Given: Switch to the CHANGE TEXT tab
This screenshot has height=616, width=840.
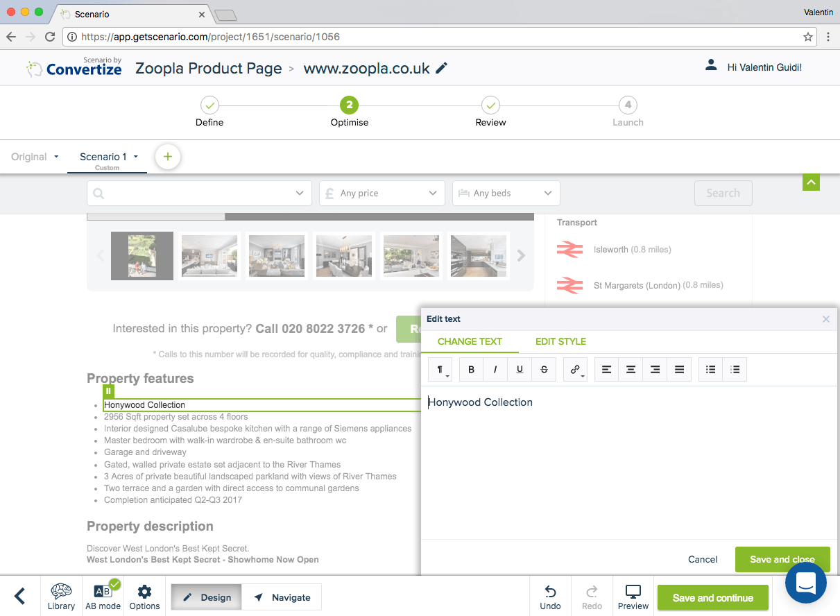Looking at the screenshot, I should pyautogui.click(x=470, y=341).
